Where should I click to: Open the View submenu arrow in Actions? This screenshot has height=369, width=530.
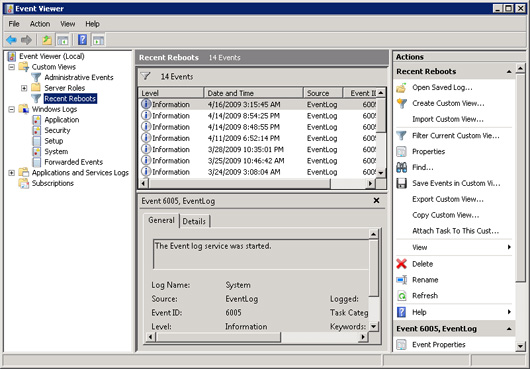click(x=509, y=247)
